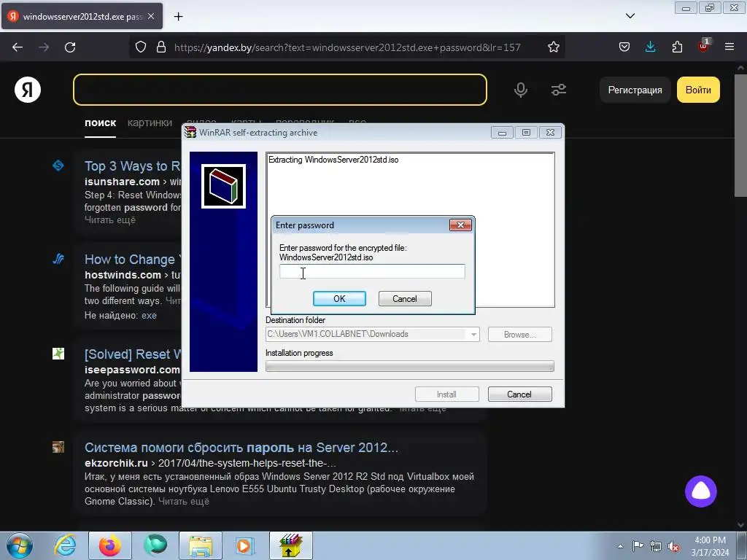The height and width of the screenshot is (560, 747).
Task: Click the WinRAR box logo image
Action: point(223,186)
